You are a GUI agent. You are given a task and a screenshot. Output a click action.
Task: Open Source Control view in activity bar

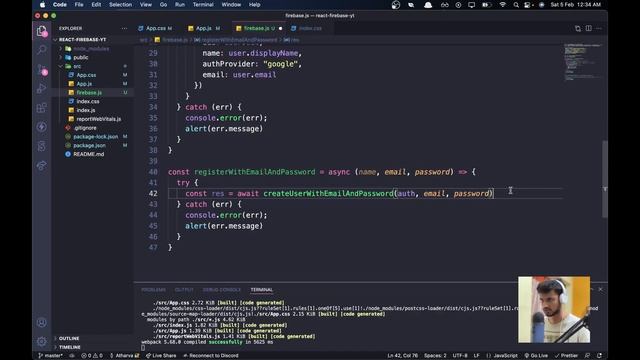pos(42,69)
